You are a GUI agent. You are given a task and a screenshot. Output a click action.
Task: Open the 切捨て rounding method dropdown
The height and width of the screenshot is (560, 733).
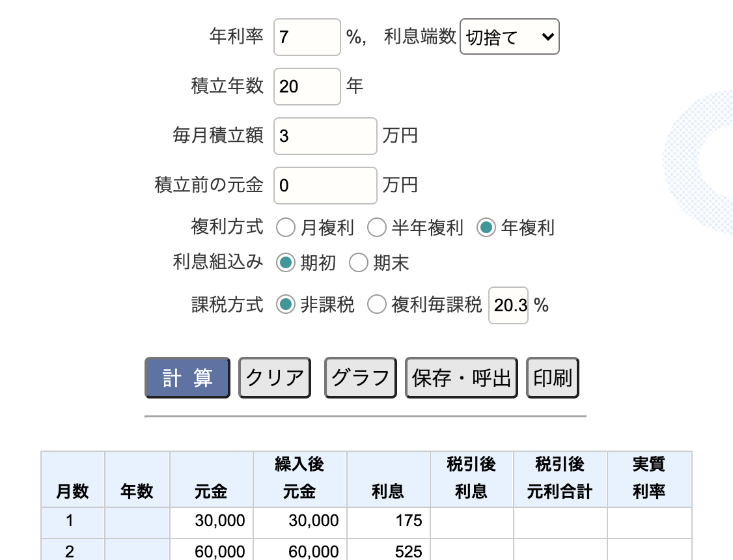509,36
